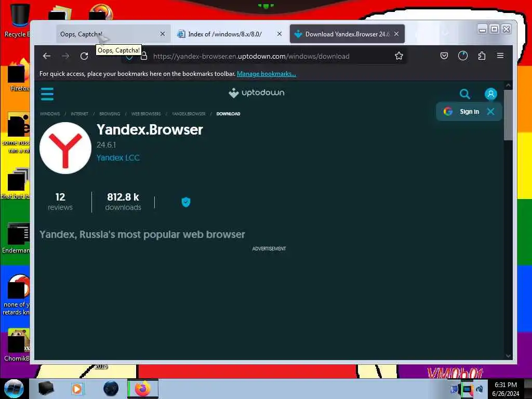Open the Manage bookmarks link
532x399 pixels.
[267, 74]
